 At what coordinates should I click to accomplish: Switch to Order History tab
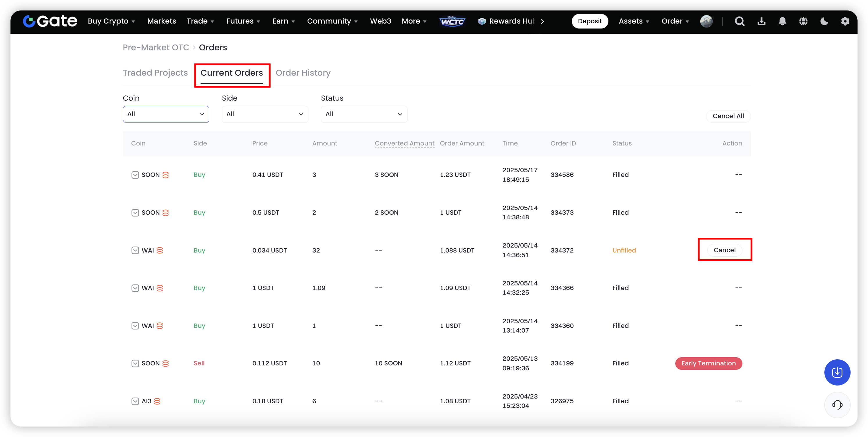tap(303, 73)
